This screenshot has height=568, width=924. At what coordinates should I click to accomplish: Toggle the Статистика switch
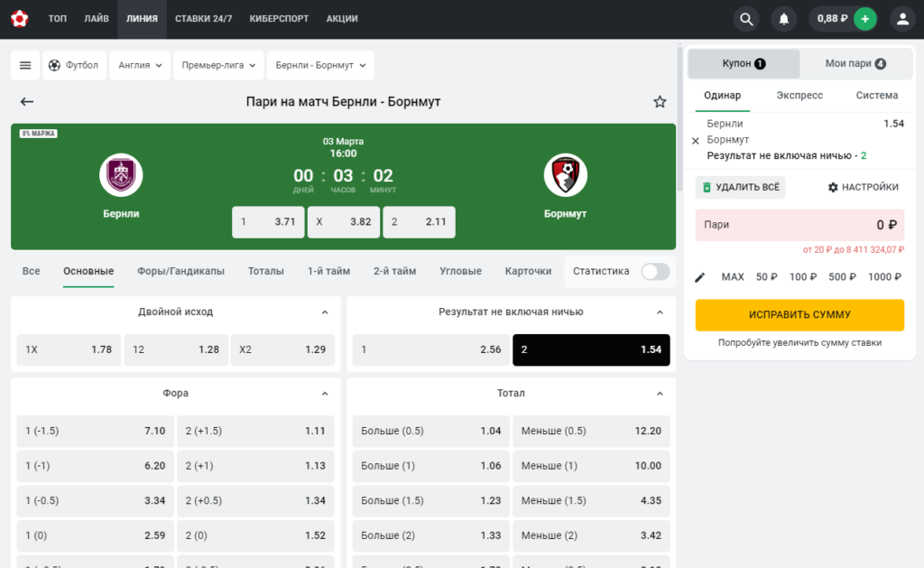pos(655,271)
